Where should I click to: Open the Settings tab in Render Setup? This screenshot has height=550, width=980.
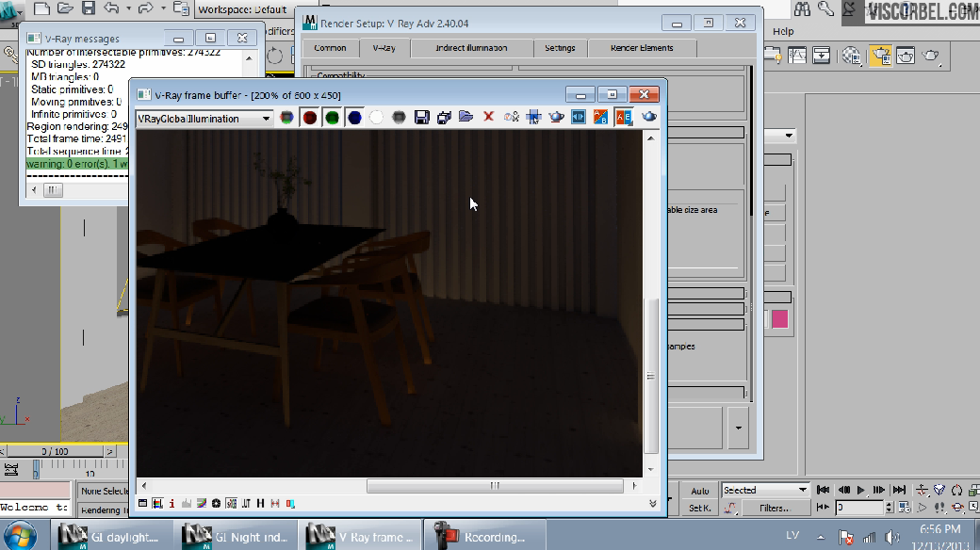coord(560,48)
